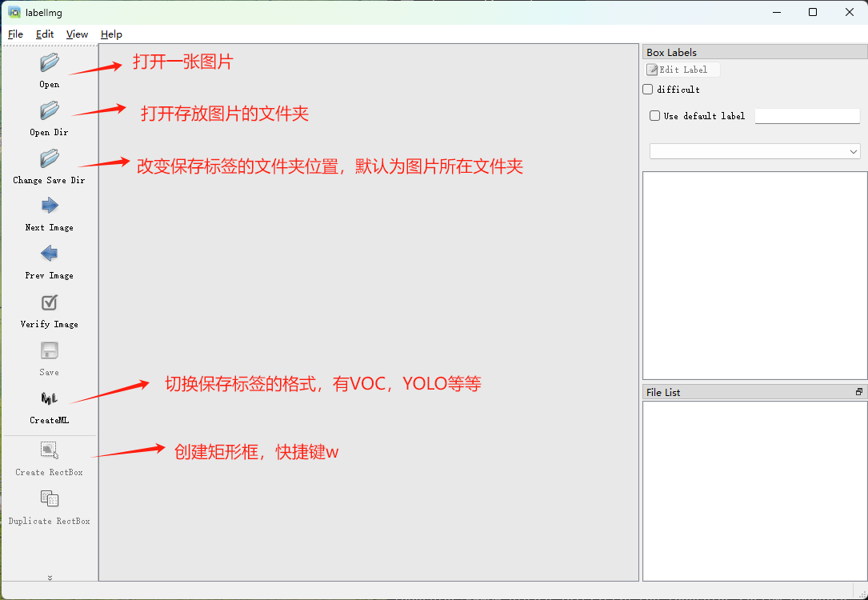This screenshot has width=868, height=600.
Task: Open the File menu
Action: (x=15, y=34)
